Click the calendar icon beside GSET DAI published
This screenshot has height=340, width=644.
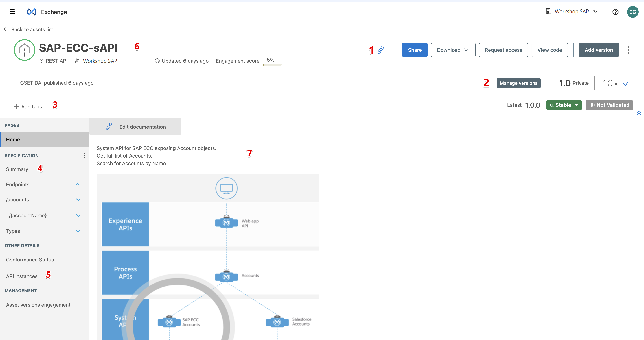16,82
